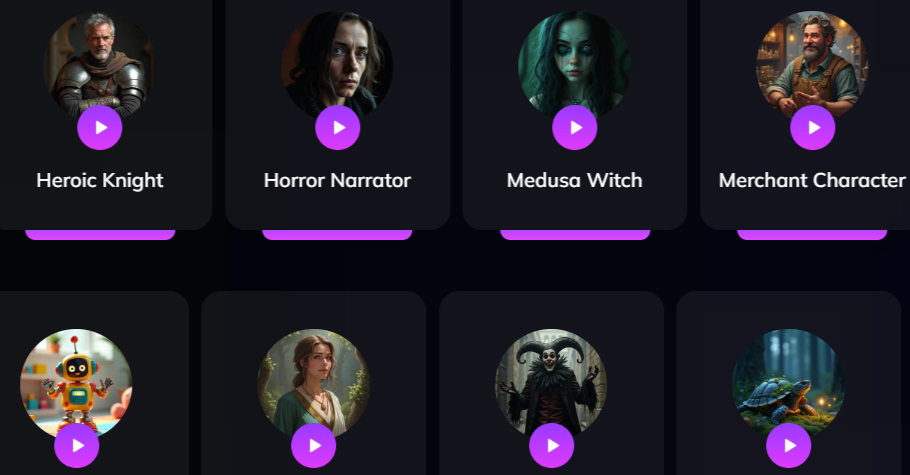Click the Horror Narrator title text
Screen dimensions: 910x475
pos(337,181)
